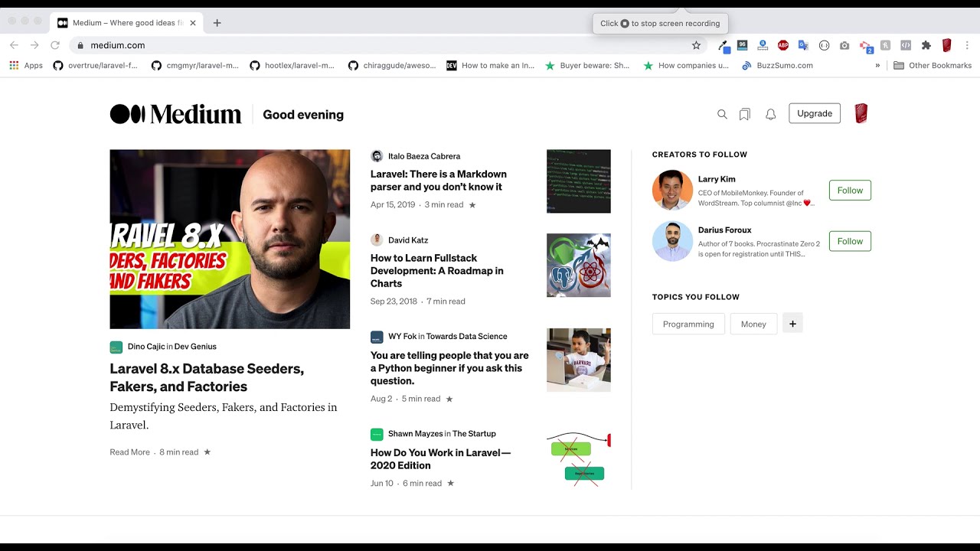Open the Markdown parser article title
Screen dimensions: 980x551
[x=439, y=181]
